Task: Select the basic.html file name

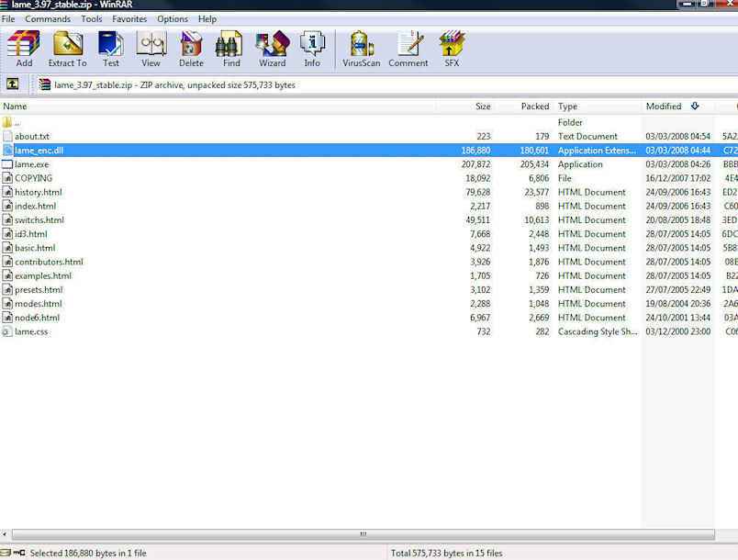Action: click(35, 248)
